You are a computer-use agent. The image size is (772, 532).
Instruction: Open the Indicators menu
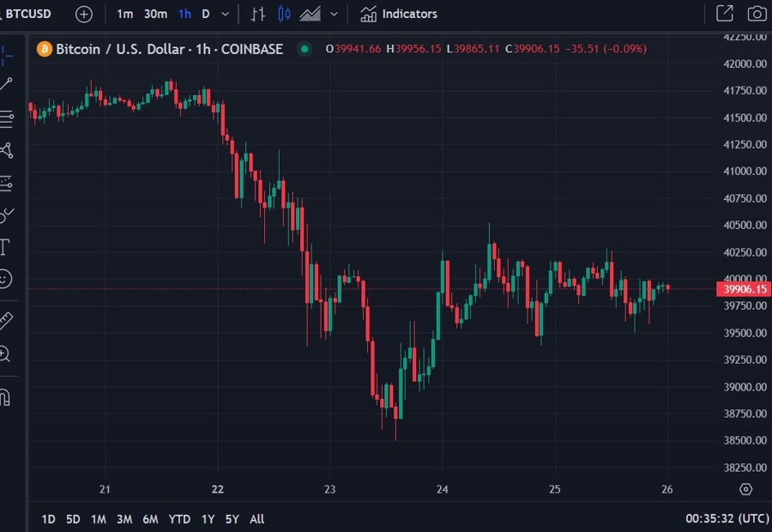[399, 15]
